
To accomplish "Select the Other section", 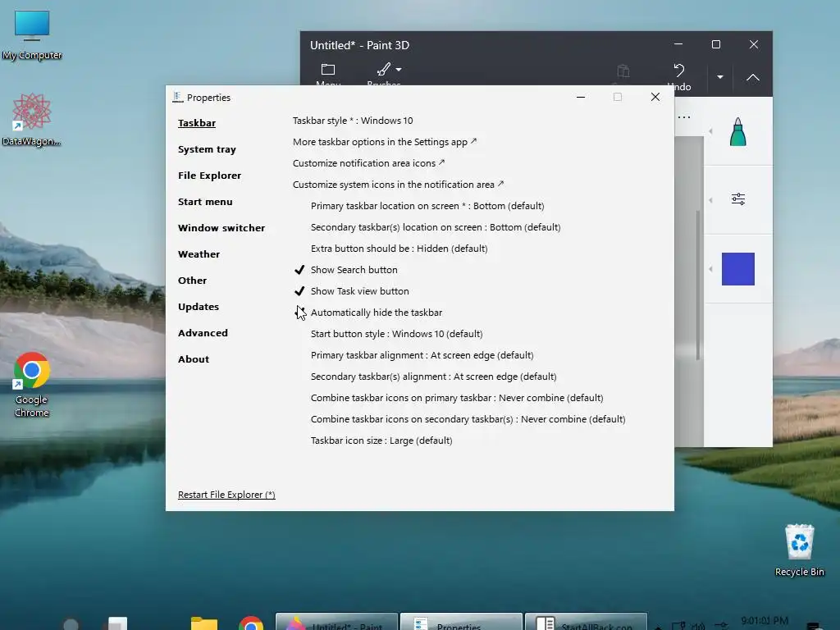I will 192,281.
